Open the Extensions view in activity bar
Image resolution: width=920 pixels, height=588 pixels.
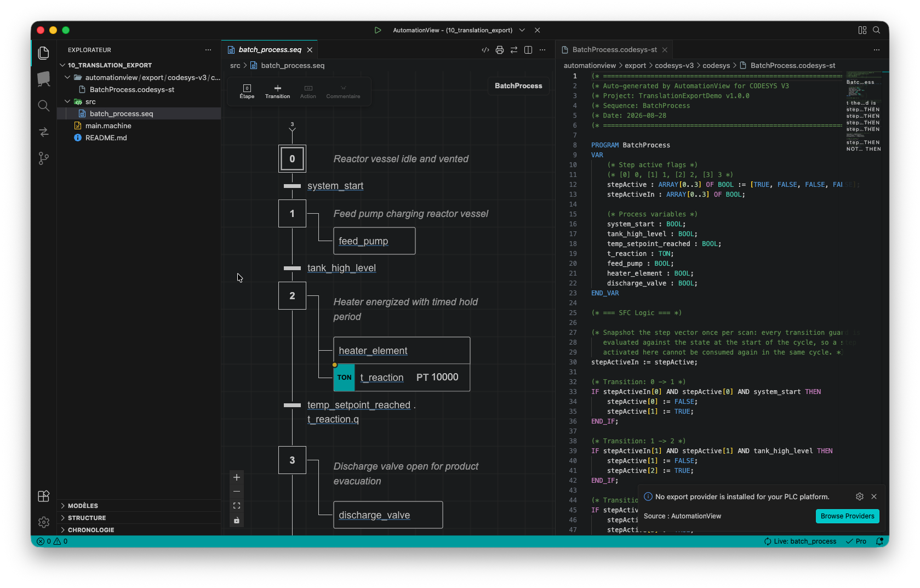click(x=44, y=496)
